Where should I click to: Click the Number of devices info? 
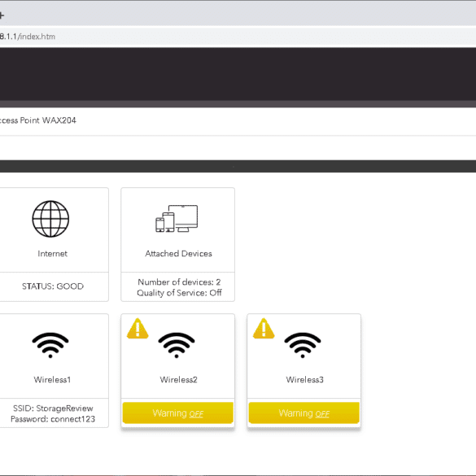click(x=179, y=282)
